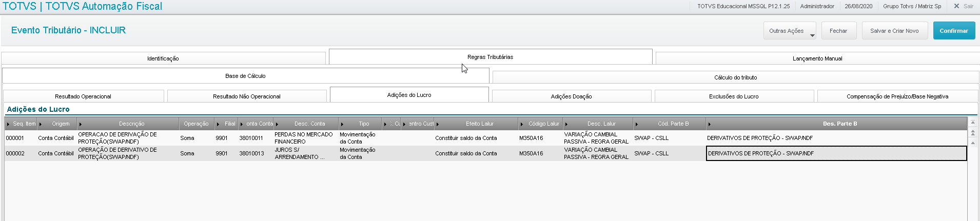Click the Desc. Conta column header
980x221 pixels.
pos(306,124)
